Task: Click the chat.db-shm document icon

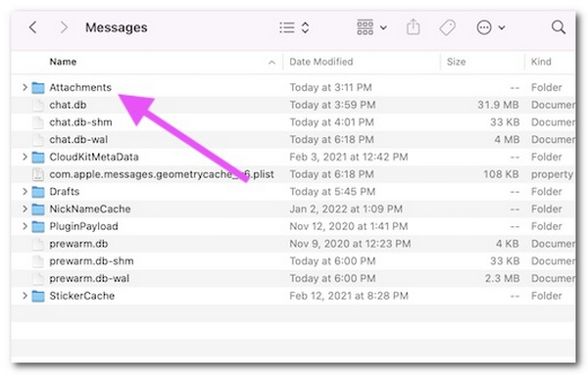Action: point(38,122)
